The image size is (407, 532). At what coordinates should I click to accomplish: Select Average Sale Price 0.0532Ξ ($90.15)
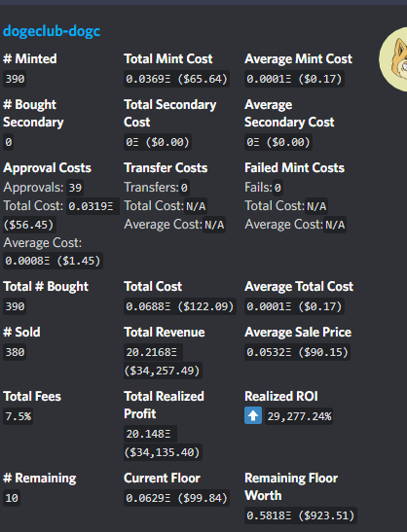point(297,352)
